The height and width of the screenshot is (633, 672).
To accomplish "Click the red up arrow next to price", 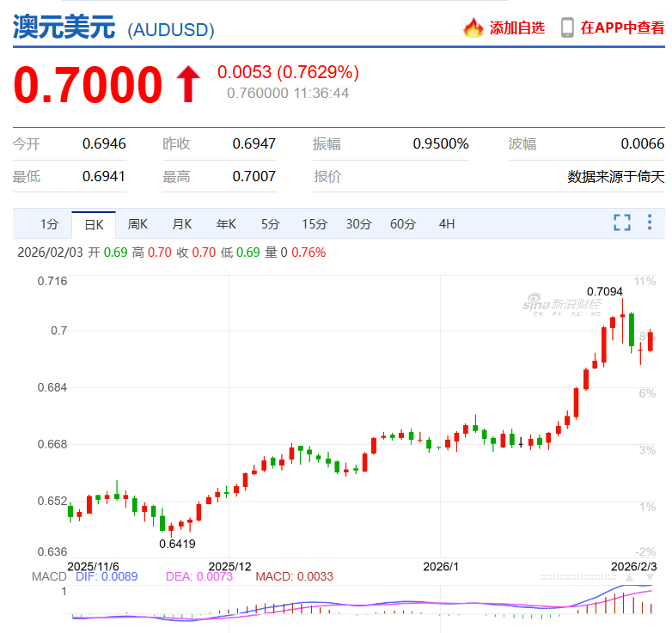I will click(x=188, y=84).
